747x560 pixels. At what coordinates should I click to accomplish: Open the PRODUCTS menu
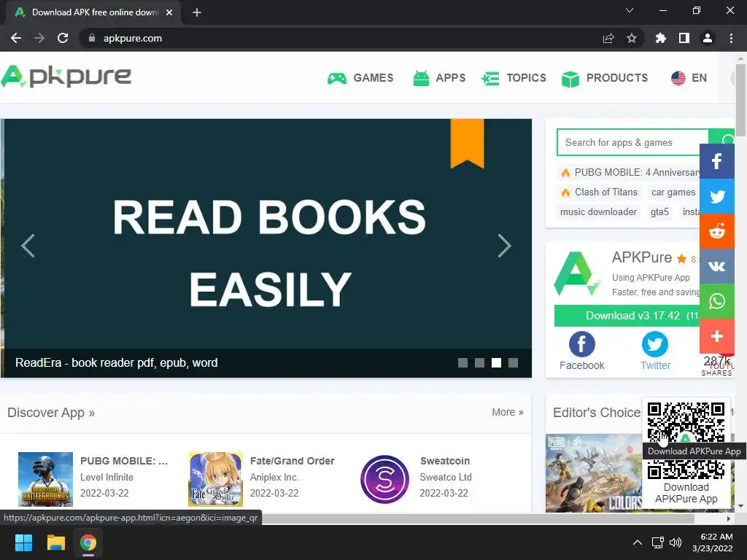(x=605, y=78)
